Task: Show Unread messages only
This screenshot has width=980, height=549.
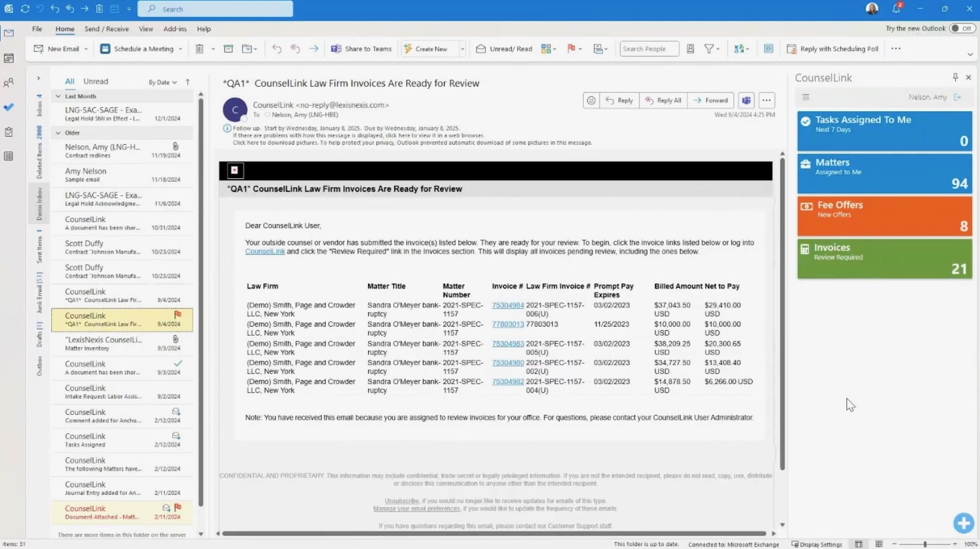Action: (x=95, y=82)
